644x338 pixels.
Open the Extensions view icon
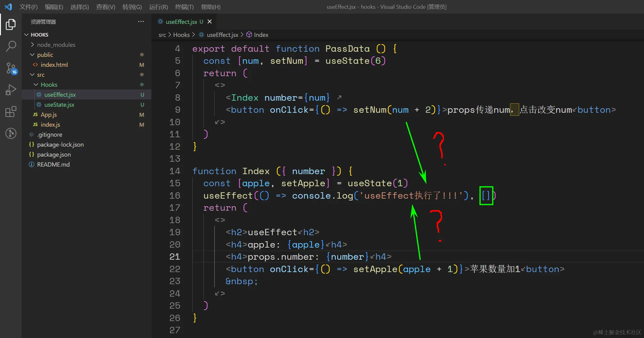[x=11, y=112]
